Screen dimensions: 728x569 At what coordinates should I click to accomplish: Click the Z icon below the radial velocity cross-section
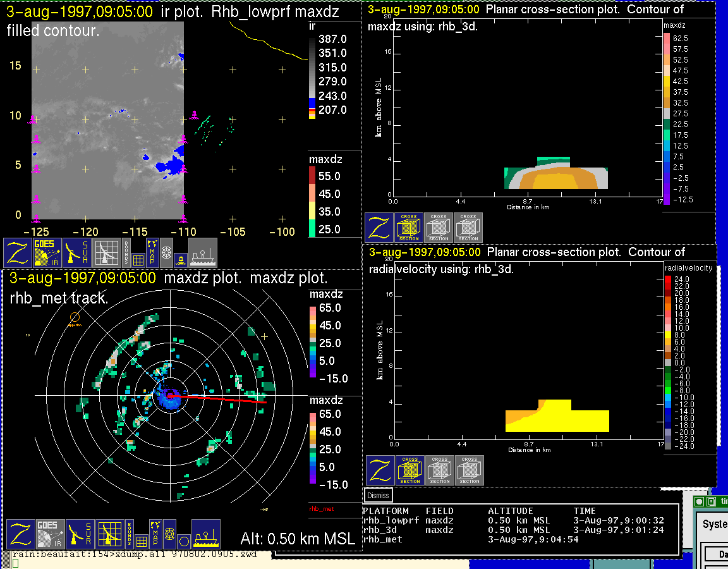pos(380,470)
